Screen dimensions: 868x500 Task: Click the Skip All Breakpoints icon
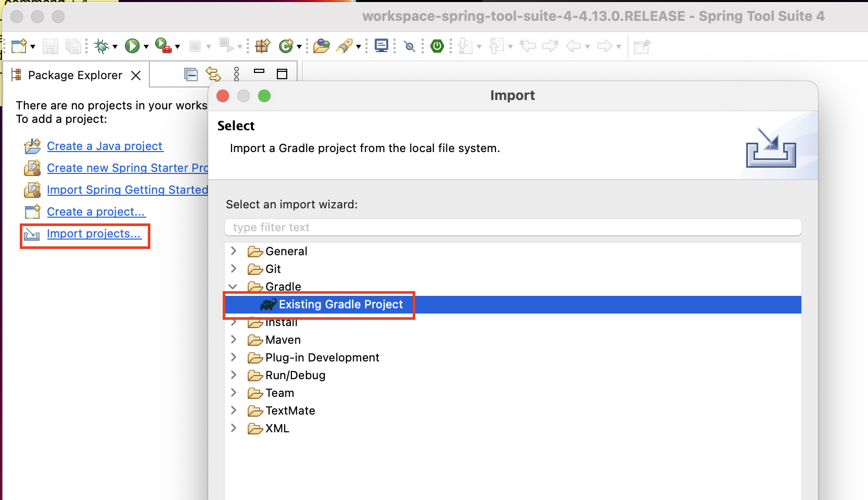tap(410, 47)
